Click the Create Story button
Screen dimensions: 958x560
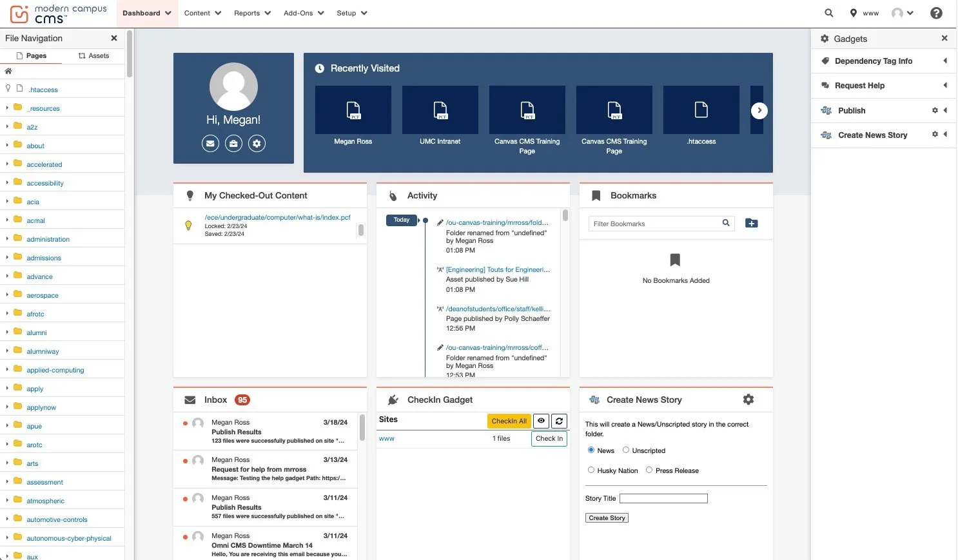(x=606, y=517)
